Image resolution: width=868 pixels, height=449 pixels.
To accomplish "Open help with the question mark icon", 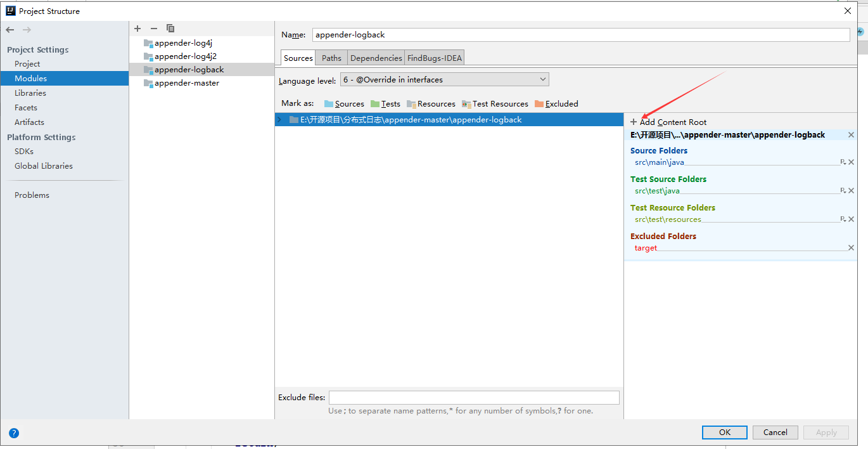I will (14, 433).
